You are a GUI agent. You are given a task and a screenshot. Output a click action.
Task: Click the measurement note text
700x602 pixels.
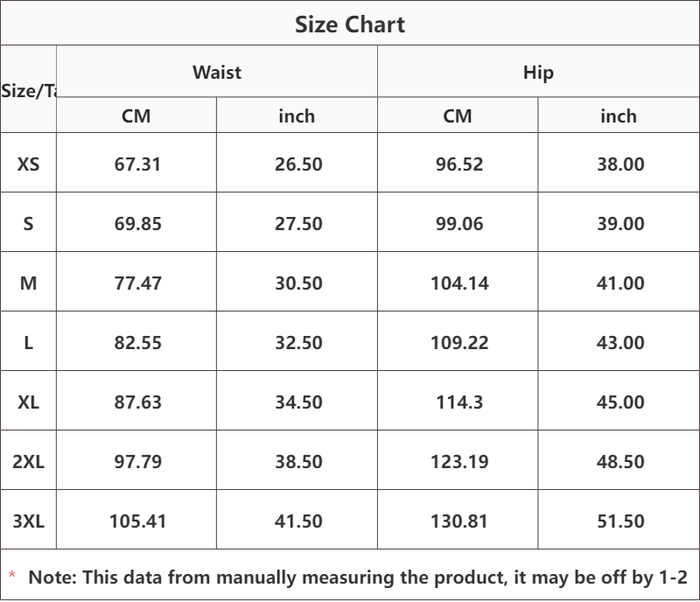point(358,577)
